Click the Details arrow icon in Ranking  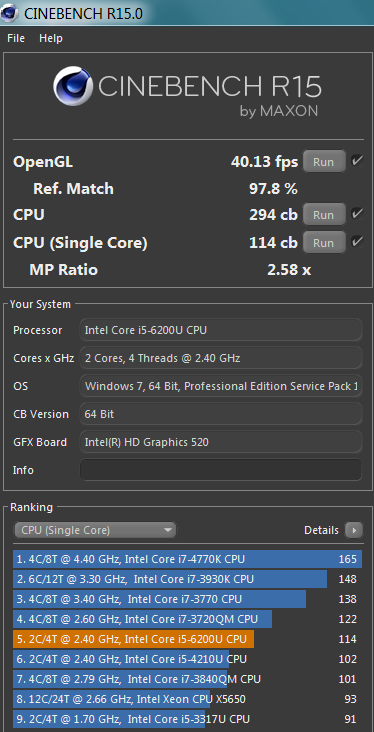(x=353, y=530)
